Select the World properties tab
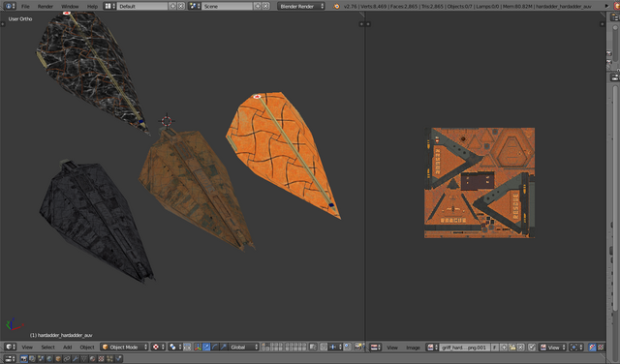This screenshot has height=364, width=620. [49, 359]
